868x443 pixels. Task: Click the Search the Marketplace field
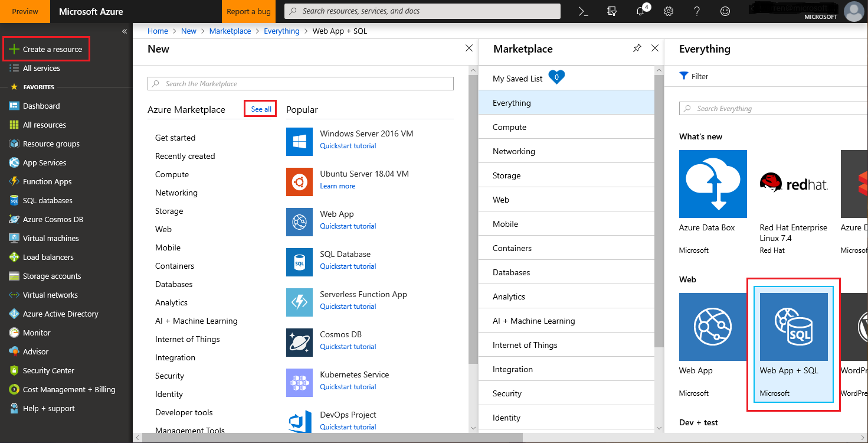pyautogui.click(x=300, y=83)
